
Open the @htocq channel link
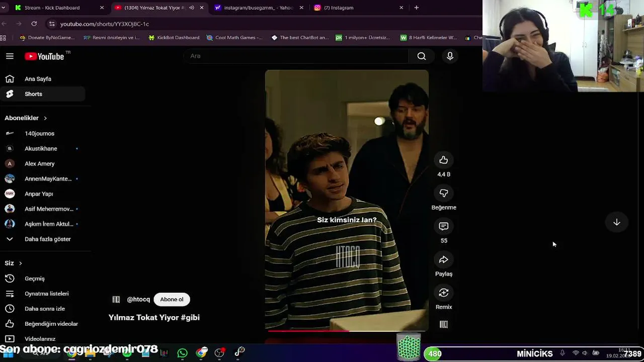point(138,299)
